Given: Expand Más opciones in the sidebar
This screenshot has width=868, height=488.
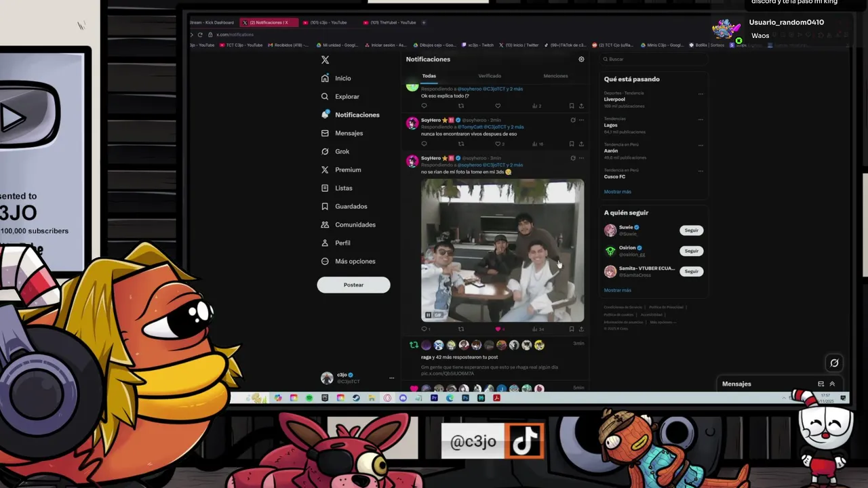Looking at the screenshot, I should (x=349, y=261).
